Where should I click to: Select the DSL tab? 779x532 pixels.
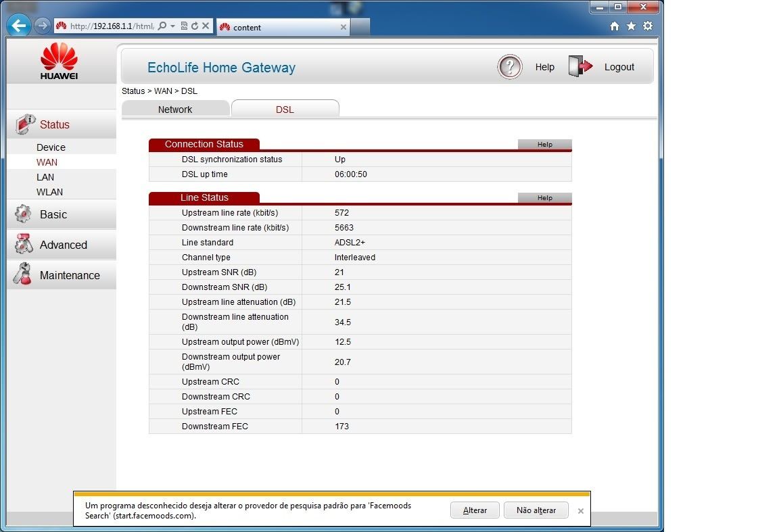pyautogui.click(x=285, y=110)
